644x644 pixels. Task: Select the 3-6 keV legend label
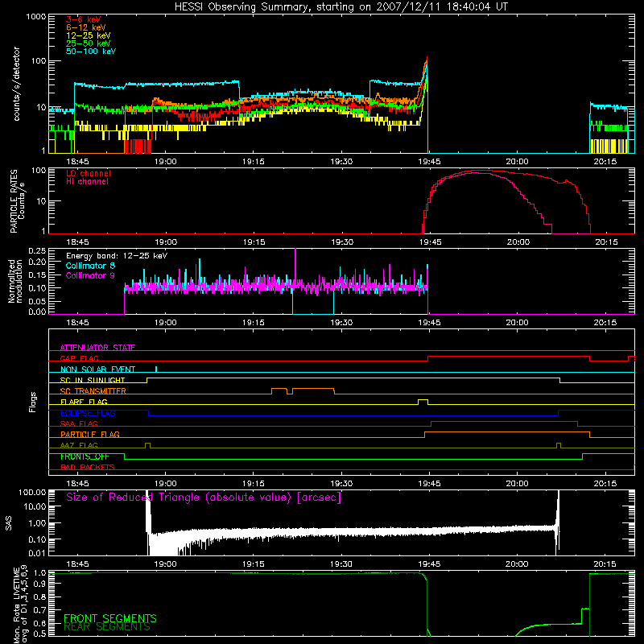click(x=83, y=19)
